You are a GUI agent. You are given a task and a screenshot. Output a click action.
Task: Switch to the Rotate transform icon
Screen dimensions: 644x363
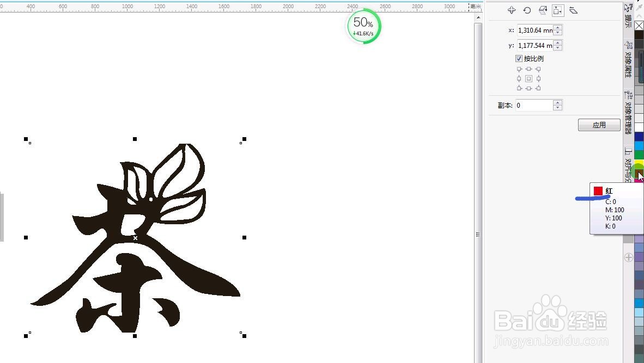[x=527, y=10]
